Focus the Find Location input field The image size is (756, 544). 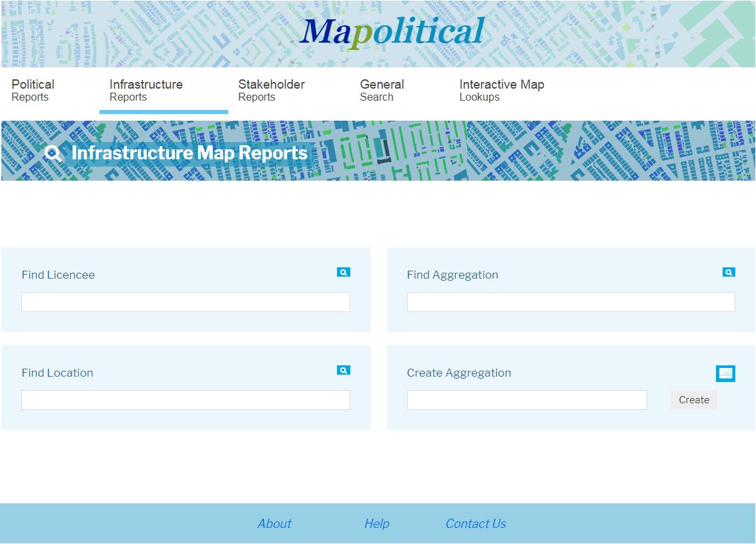tap(185, 400)
